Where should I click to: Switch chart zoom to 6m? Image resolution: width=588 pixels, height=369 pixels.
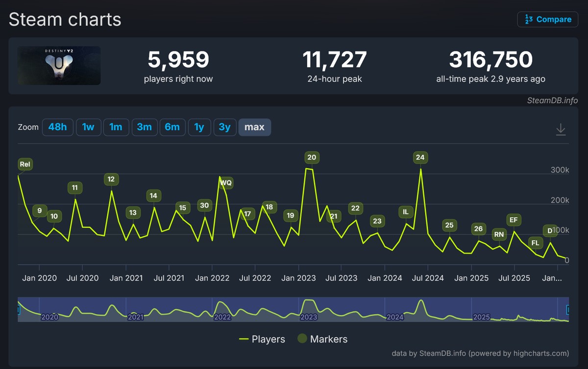coord(172,127)
